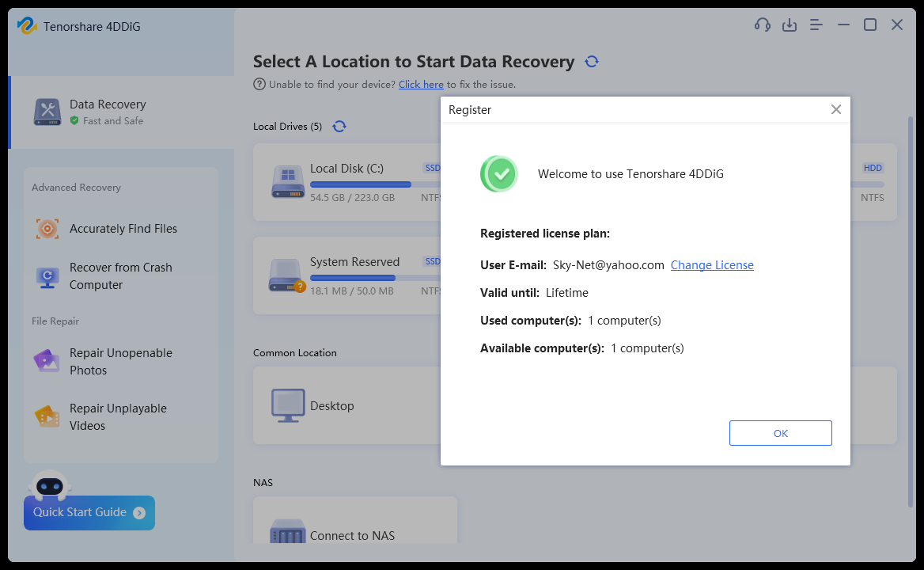Click the System Reserved usage bar
924x570 pixels.
pyautogui.click(x=375, y=278)
